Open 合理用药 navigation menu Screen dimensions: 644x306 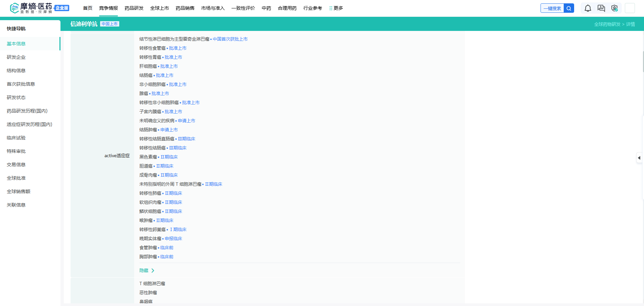tap(287, 8)
